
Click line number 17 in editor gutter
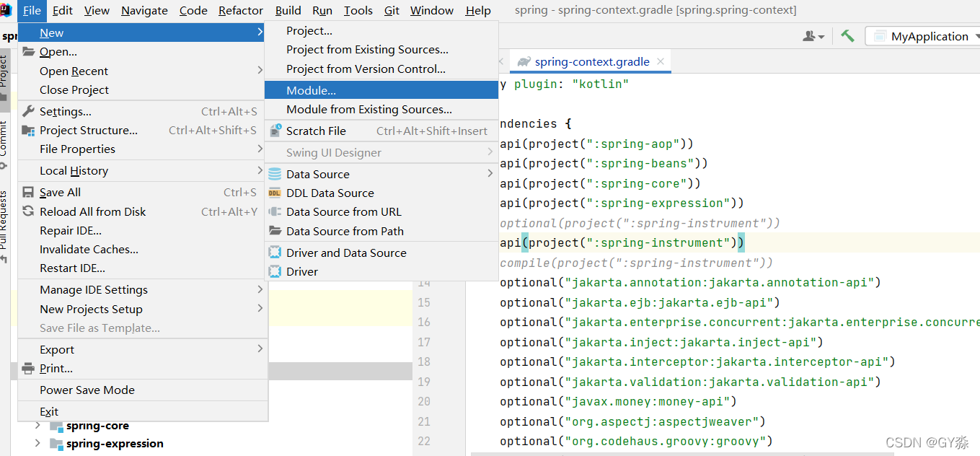424,342
